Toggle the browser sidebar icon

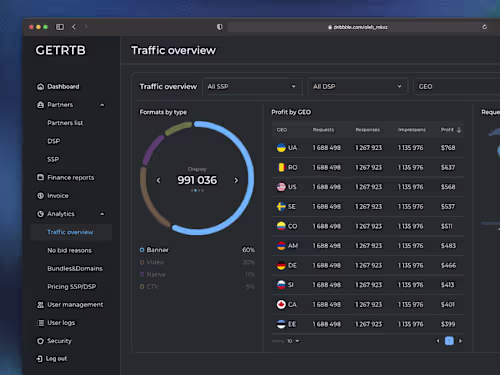[x=60, y=27]
